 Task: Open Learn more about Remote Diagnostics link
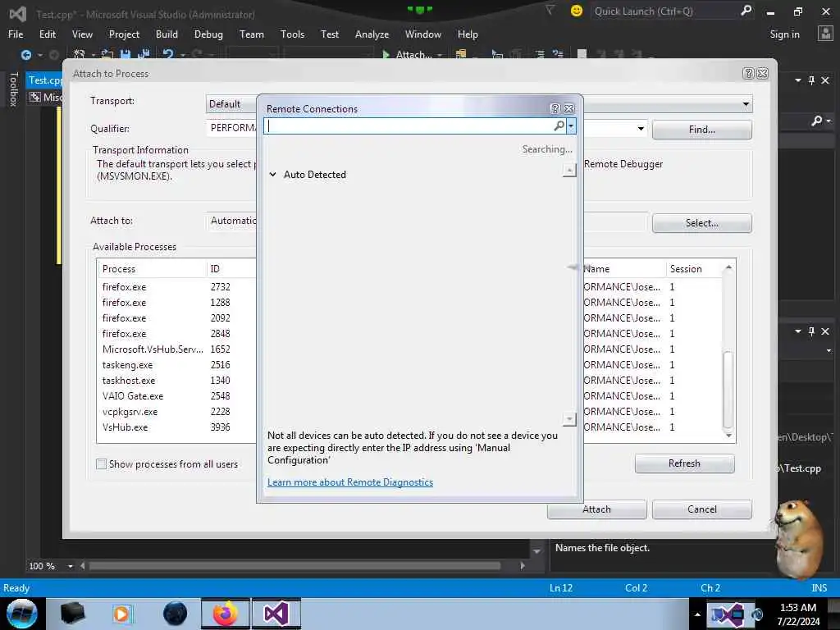pyautogui.click(x=349, y=482)
